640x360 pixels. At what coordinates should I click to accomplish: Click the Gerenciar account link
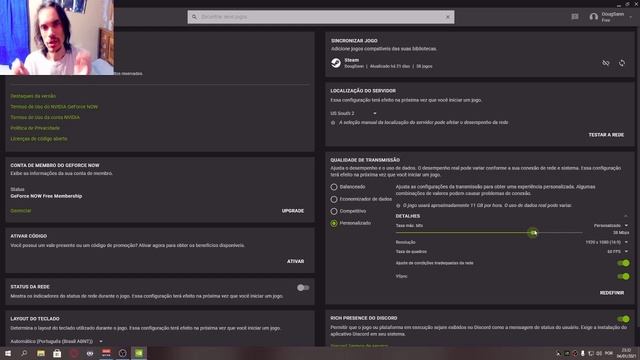tap(21, 211)
